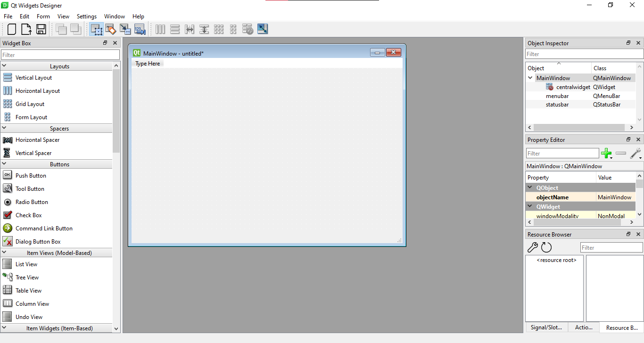This screenshot has height=343, width=644.
Task: Select the Radio Button widget
Action: [x=32, y=202]
